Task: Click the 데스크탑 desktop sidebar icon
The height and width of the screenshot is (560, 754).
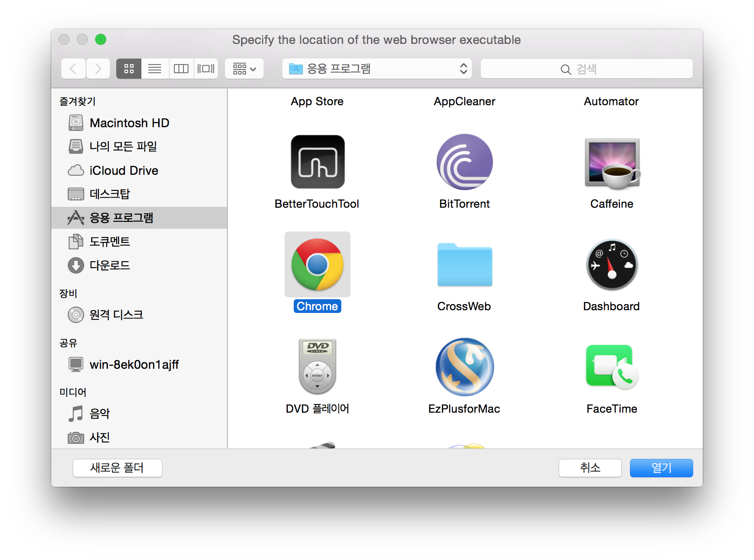Action: coord(76,194)
